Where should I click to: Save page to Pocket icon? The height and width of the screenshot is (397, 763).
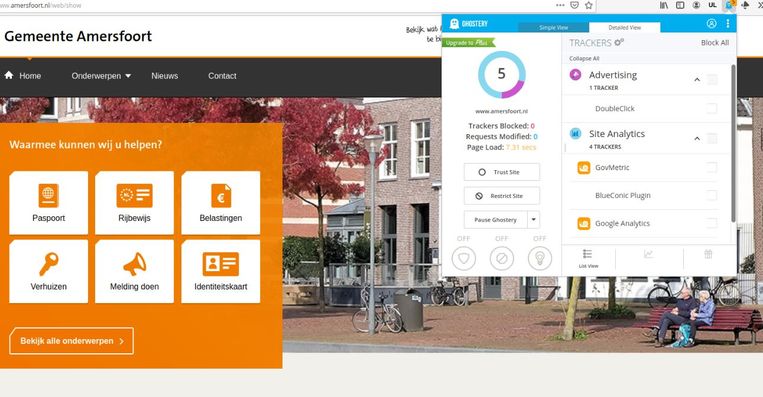tap(574, 5)
